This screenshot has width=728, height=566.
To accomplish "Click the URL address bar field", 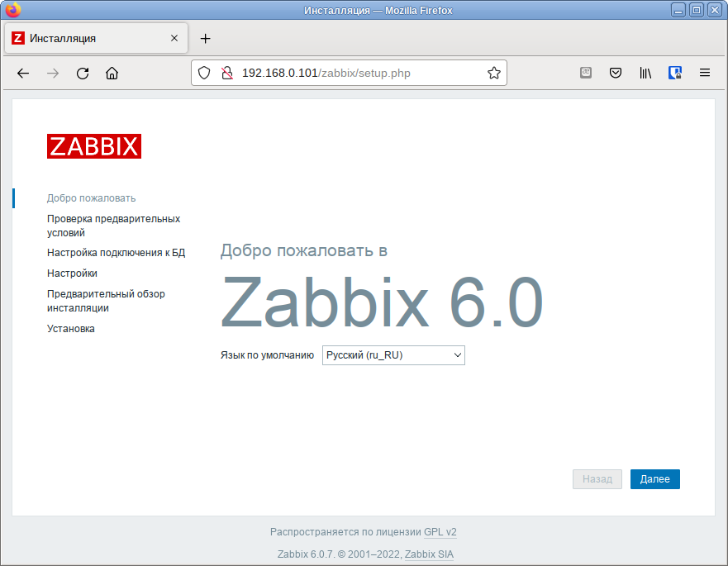I will tap(350, 73).
